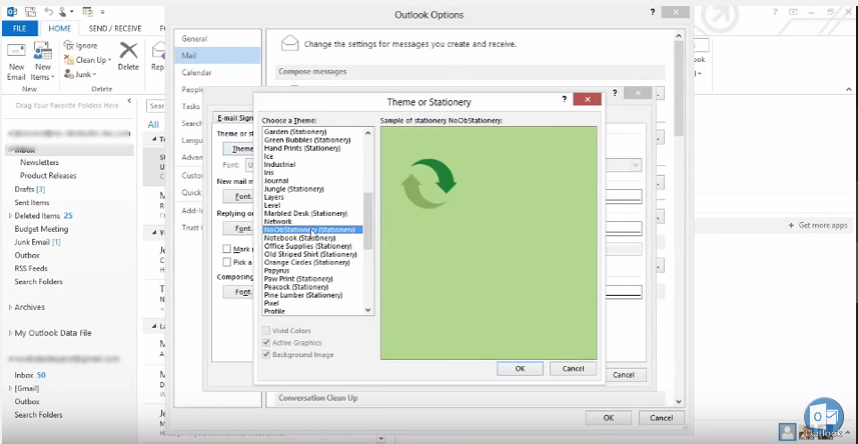Viewport: 858px width, 444px height.
Task: Select the Ice theme
Action: [x=268, y=157]
